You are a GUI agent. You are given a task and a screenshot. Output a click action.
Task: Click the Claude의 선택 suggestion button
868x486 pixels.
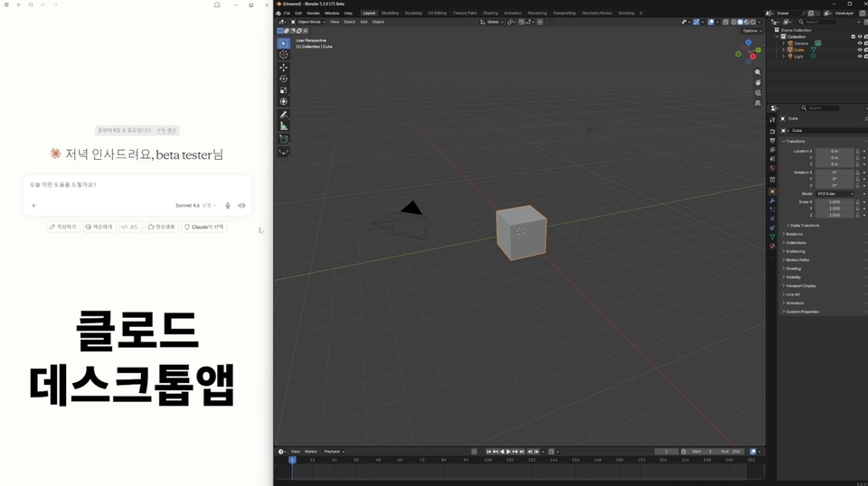coord(203,227)
